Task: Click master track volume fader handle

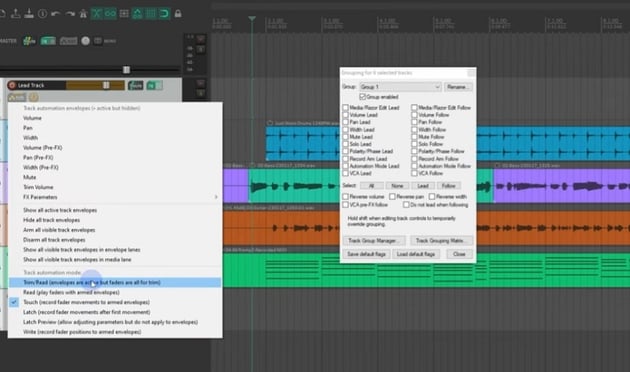Action: click(x=126, y=70)
